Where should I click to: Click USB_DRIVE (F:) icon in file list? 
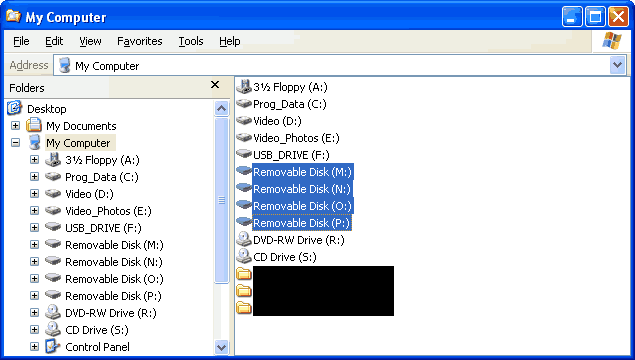point(244,154)
